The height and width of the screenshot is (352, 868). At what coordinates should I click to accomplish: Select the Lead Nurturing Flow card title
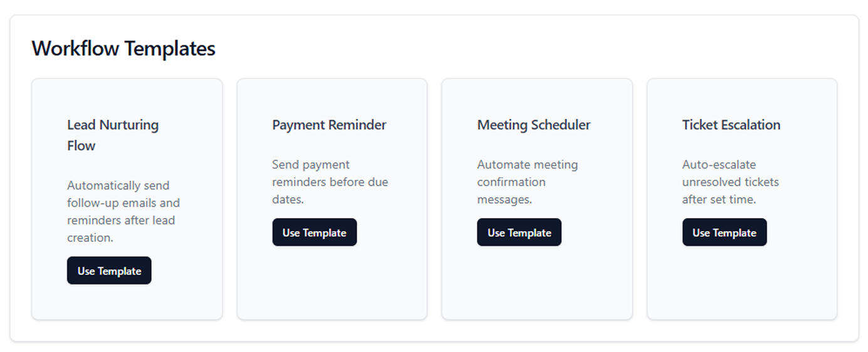pos(113,135)
